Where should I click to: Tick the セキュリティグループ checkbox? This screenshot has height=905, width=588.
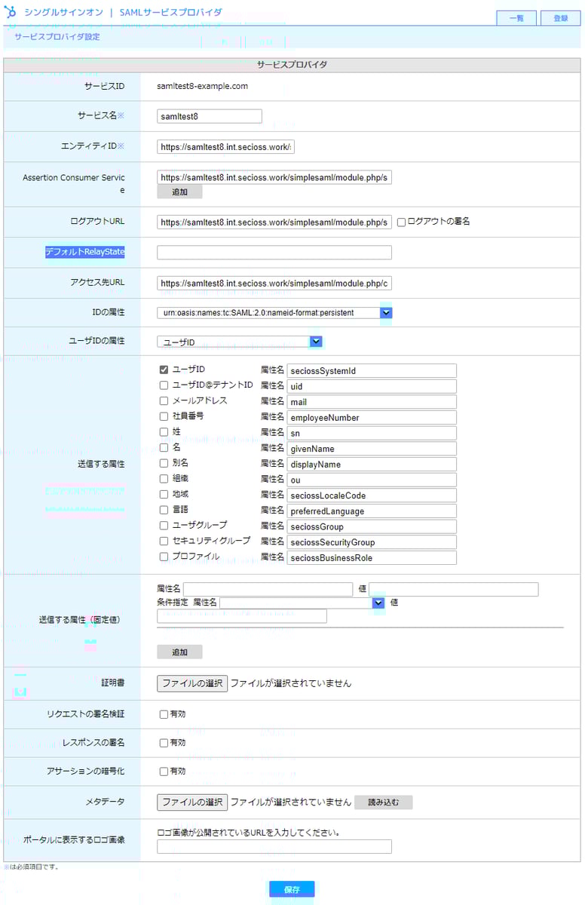(164, 541)
